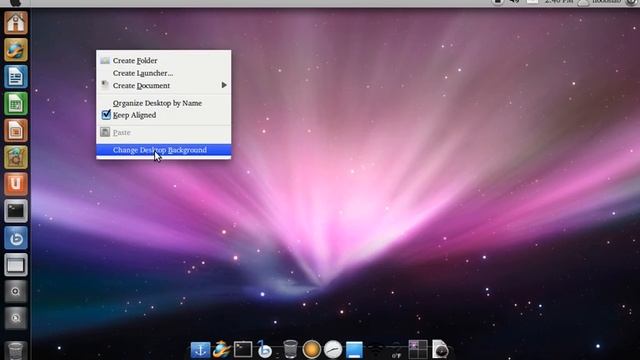
Task: Open the workspace switcher grid in dock
Action: pyautogui.click(x=418, y=349)
